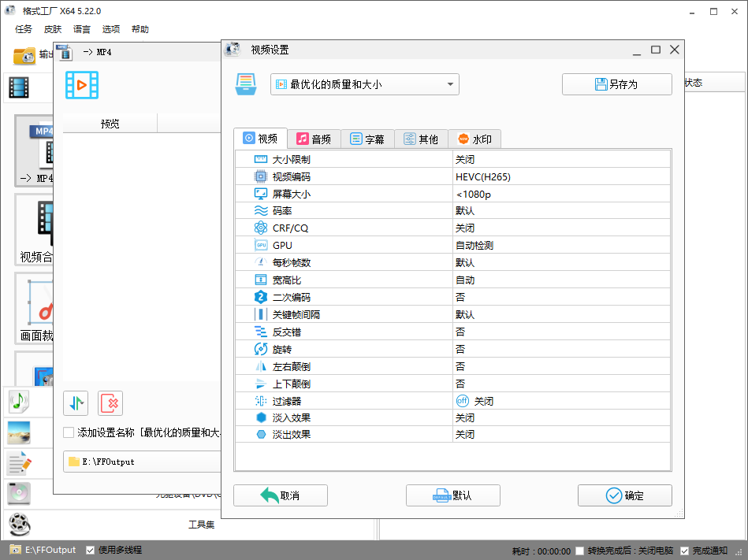Click the 取消 cancel button
This screenshot has height=560, width=748.
click(x=281, y=495)
